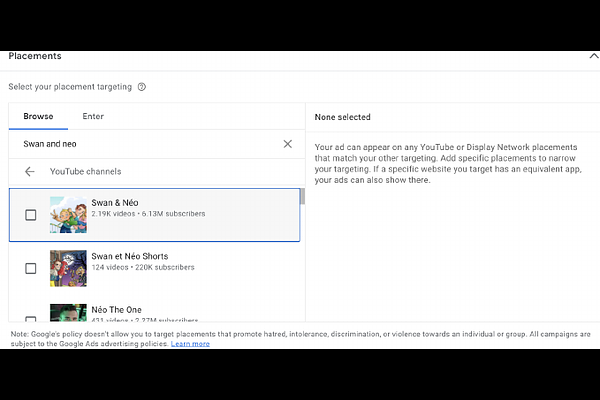Go back using the left arrow icon
Image resolution: width=600 pixels, height=400 pixels.
[29, 171]
